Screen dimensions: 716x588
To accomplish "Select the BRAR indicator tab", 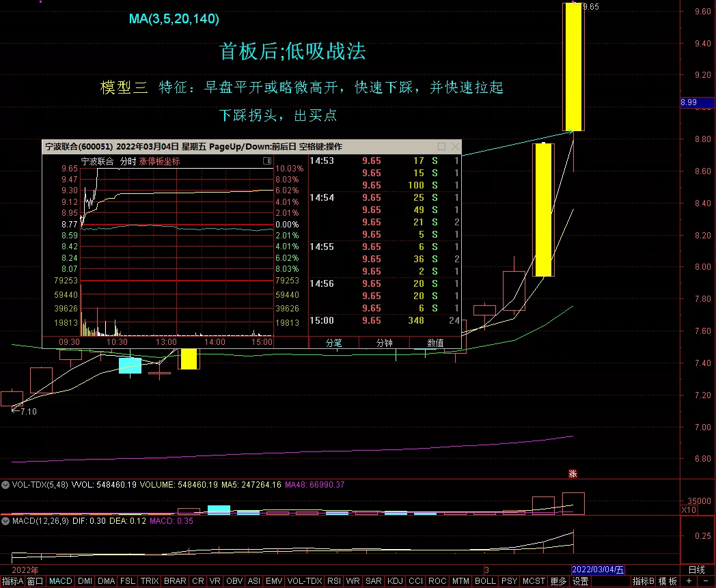I will point(175,581).
